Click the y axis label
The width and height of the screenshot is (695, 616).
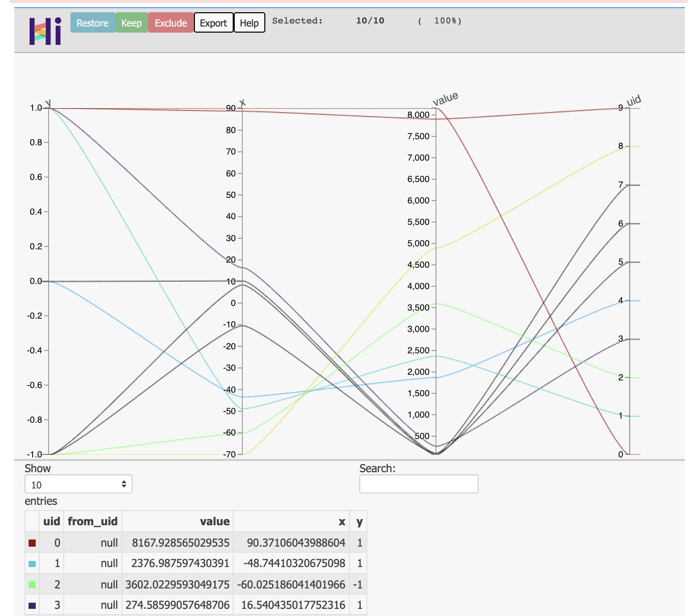48,101
